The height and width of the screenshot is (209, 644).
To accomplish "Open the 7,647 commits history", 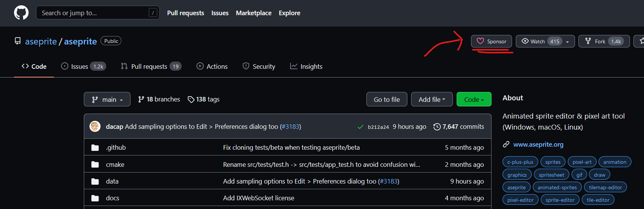I will 459,127.
